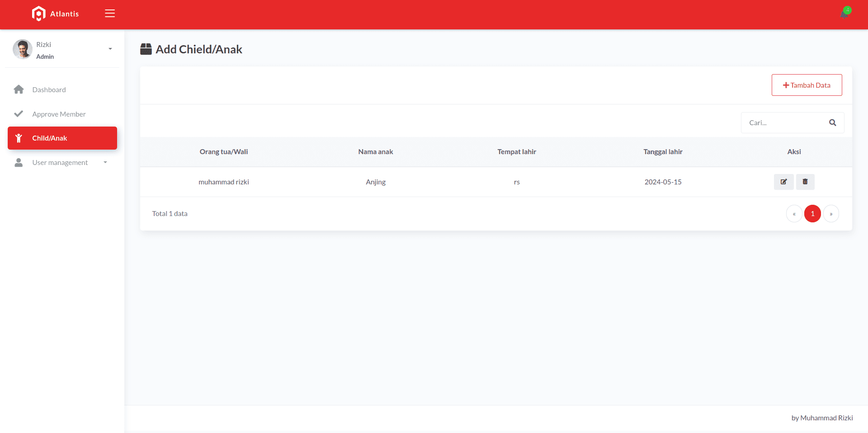Viewport: 868px width, 433px height.
Task: Click the Dashboard home icon
Action: click(19, 89)
